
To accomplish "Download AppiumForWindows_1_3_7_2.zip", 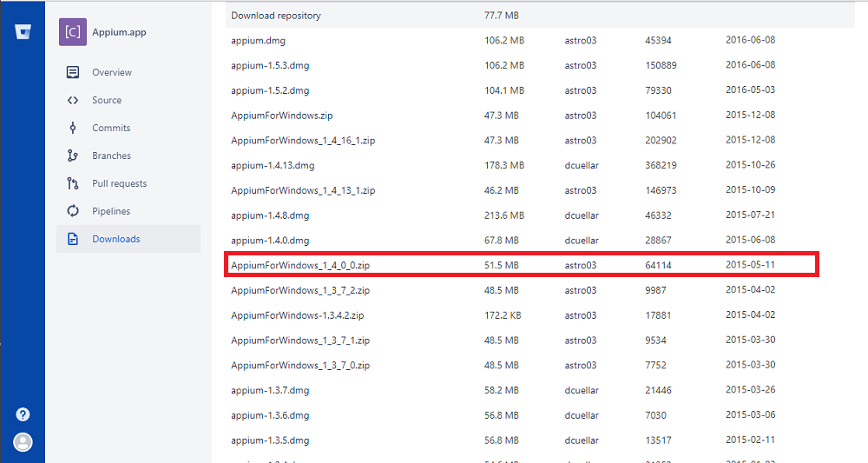I will pyautogui.click(x=300, y=290).
